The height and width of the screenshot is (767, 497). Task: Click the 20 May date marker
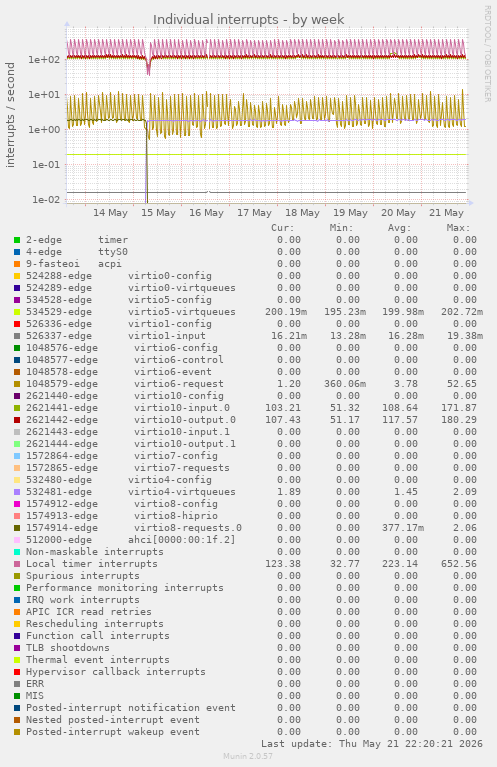tap(398, 213)
